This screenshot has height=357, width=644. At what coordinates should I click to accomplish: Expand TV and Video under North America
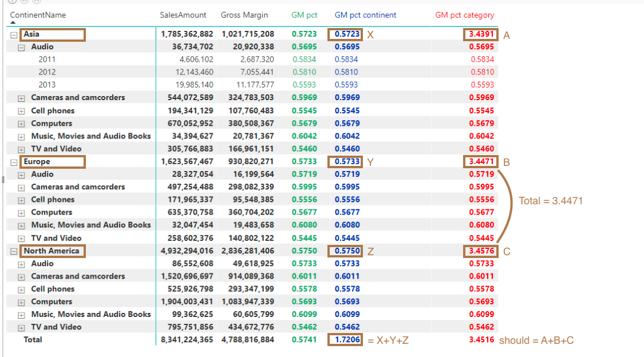click(21, 328)
